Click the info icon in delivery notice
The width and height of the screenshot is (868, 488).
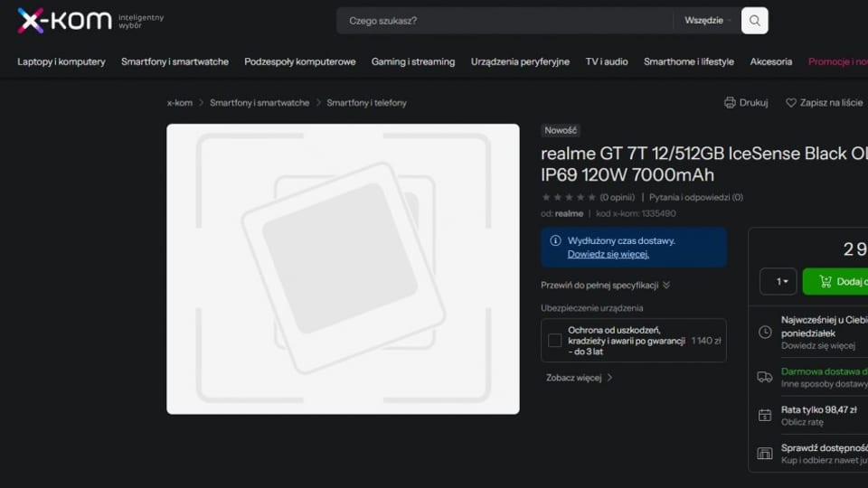tap(555, 240)
